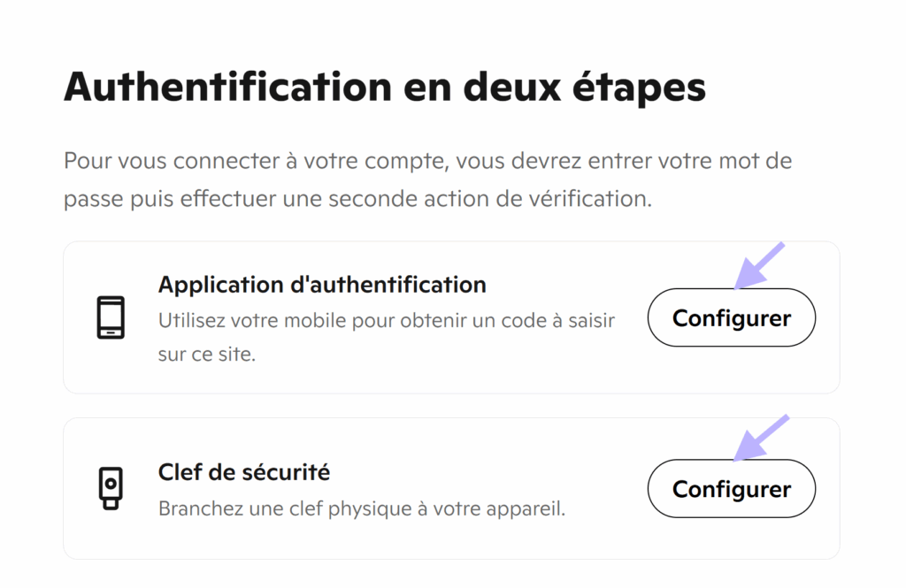
Task: Click the "Branchez une clef physique" description
Action: point(361,509)
